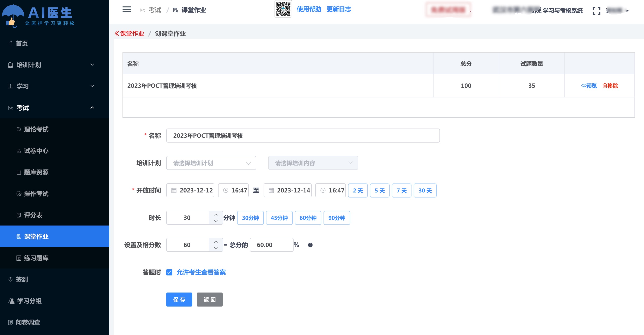This screenshot has height=335, width=644.
Task: Click the end date field 2023-12-14
Action: tap(287, 190)
